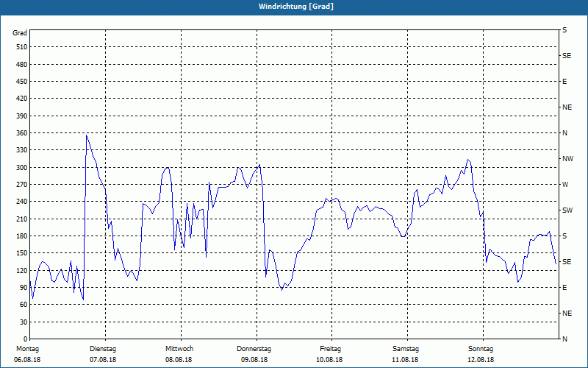Image resolution: width=588 pixels, height=368 pixels.
Task: Select the 180 y-axis label
Action: pos(22,236)
